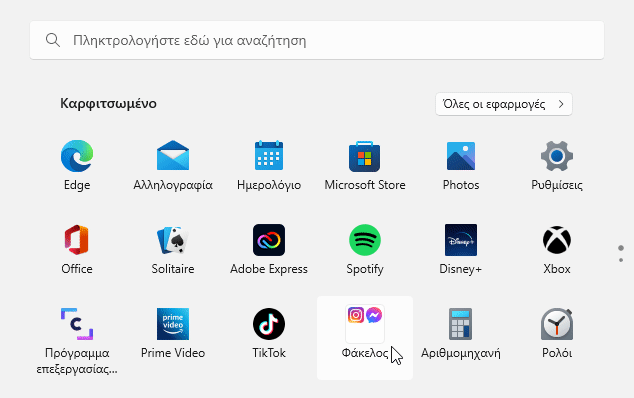
Task: Open Ρυθμίσεις settings gear
Action: (x=557, y=165)
